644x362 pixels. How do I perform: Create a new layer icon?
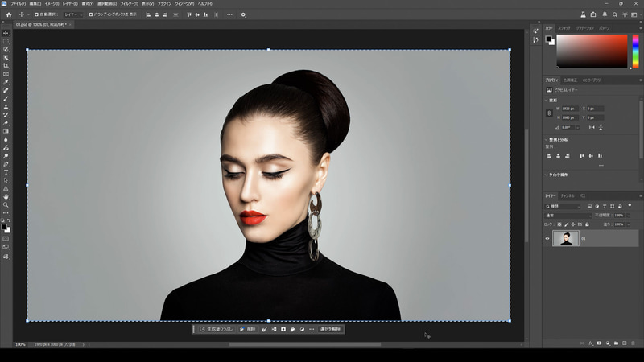pyautogui.click(x=625, y=343)
